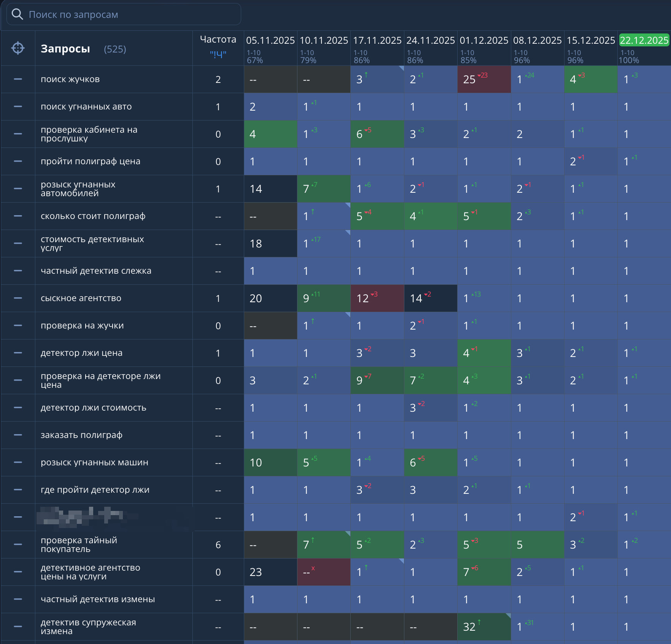Toggle the "!Ч" frequency type under Частота
Screen dimensions: 671x644
coord(218,54)
